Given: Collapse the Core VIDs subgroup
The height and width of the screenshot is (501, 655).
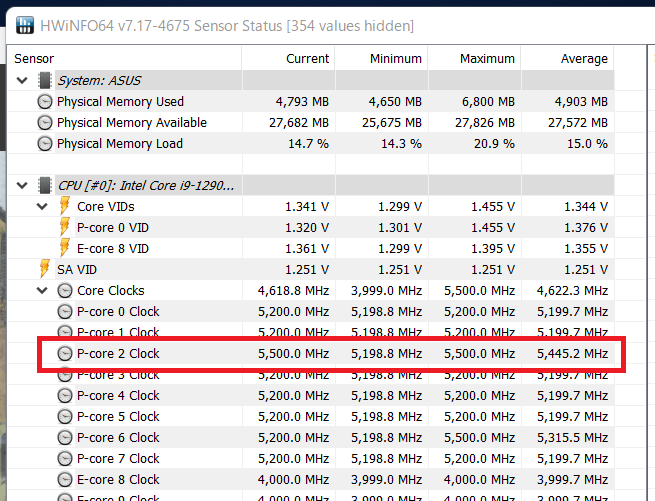Looking at the screenshot, I should click(x=42, y=206).
